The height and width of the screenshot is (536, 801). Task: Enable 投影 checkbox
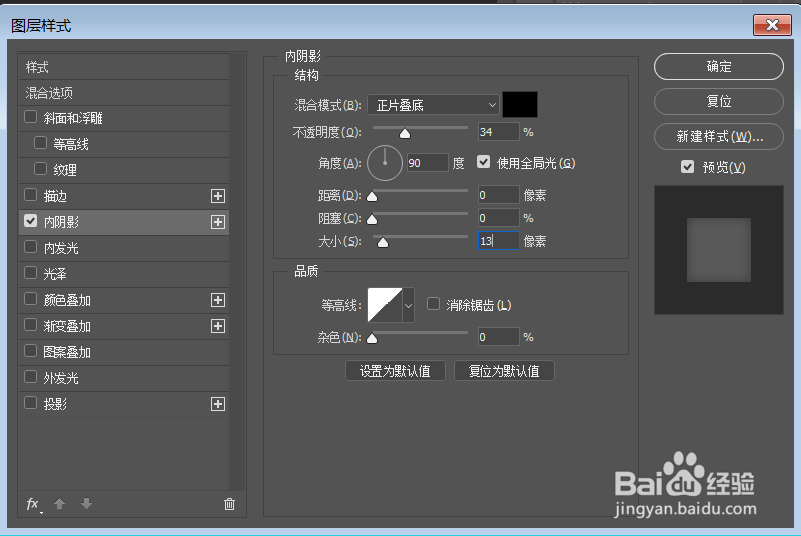click(31, 403)
